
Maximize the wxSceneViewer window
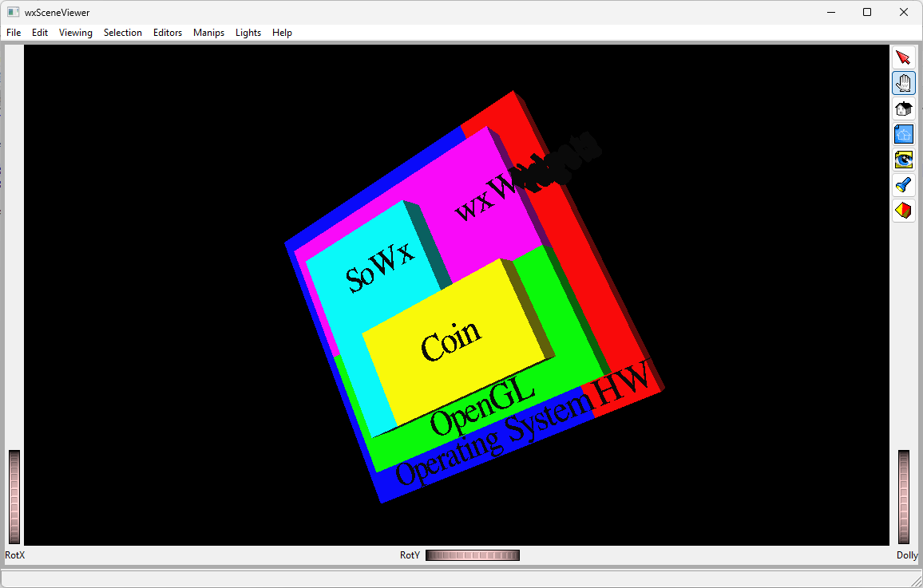pos(867,12)
